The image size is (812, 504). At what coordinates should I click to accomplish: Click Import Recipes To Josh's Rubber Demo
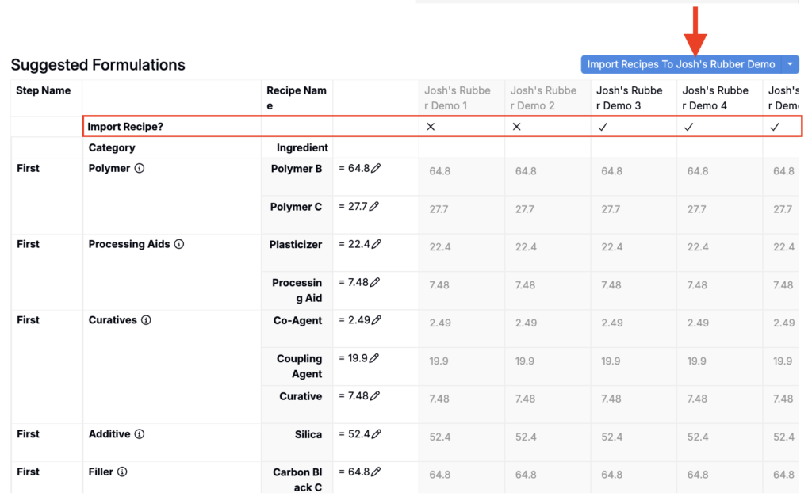pyautogui.click(x=681, y=64)
